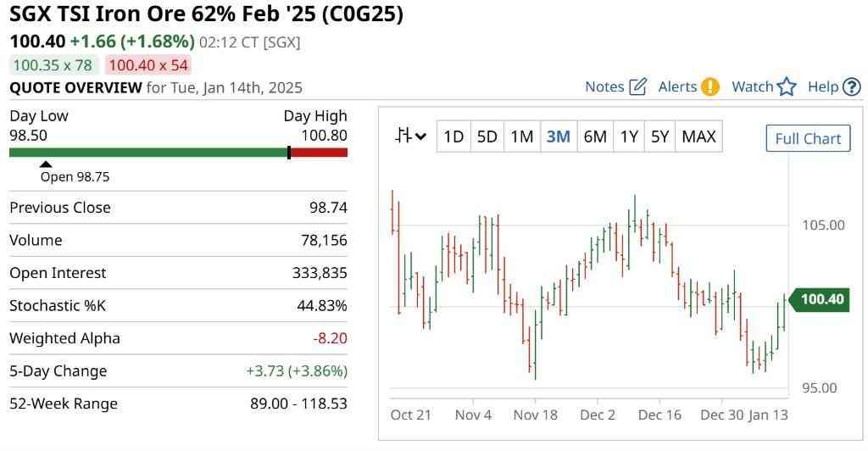Click the Notes link
868x451 pixels.
pos(604,86)
